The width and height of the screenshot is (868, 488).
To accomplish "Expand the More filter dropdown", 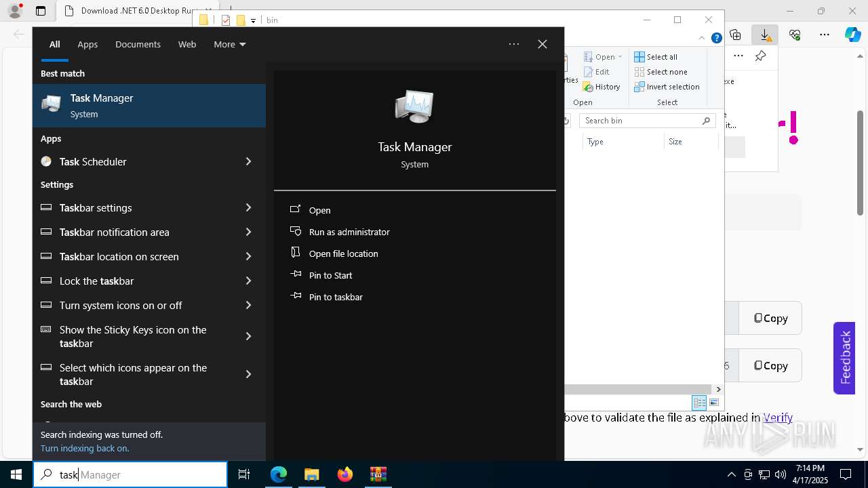I will click(230, 44).
